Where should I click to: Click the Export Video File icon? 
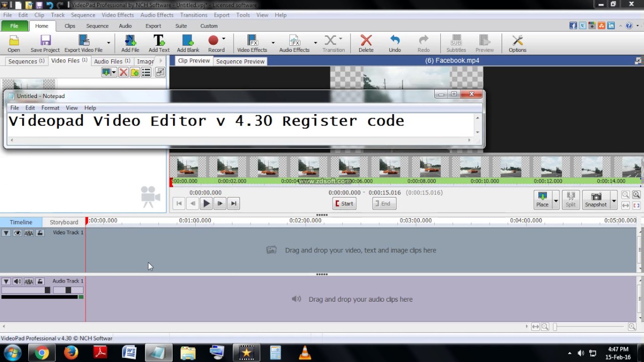click(x=84, y=44)
